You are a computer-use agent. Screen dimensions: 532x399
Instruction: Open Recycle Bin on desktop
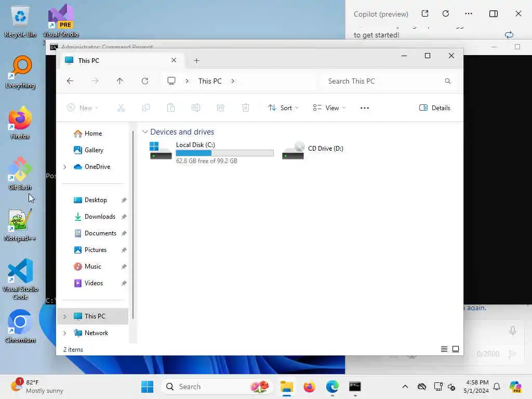tap(20, 21)
